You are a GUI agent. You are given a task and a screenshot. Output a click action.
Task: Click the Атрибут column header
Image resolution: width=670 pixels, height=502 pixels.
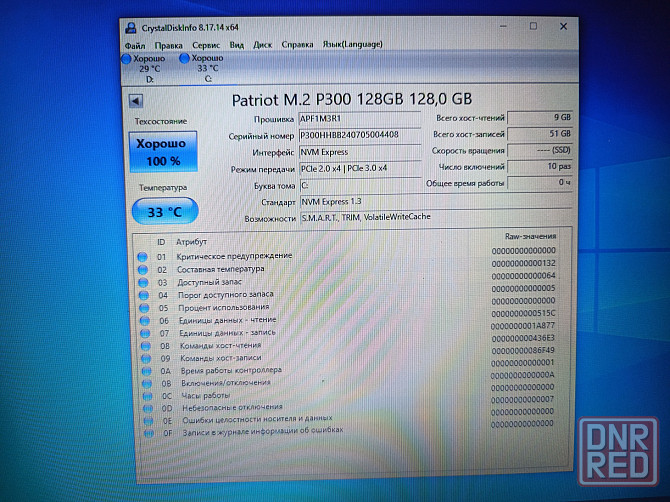tap(191, 242)
